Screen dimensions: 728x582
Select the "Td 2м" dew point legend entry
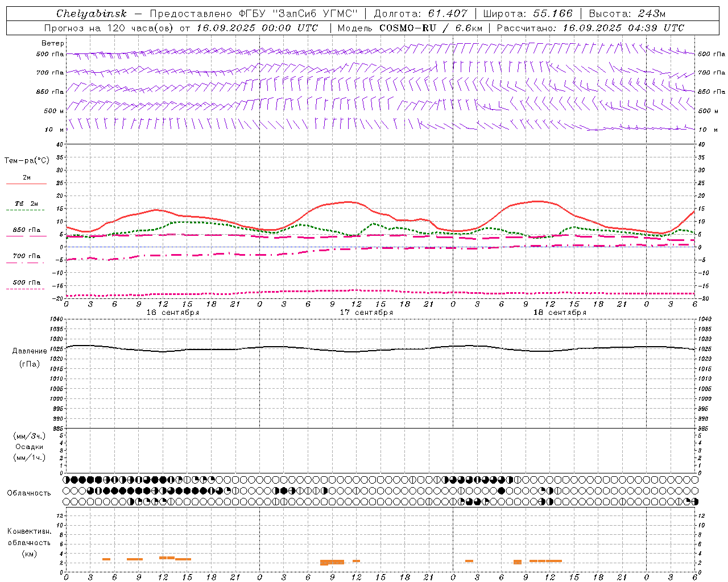(x=27, y=203)
